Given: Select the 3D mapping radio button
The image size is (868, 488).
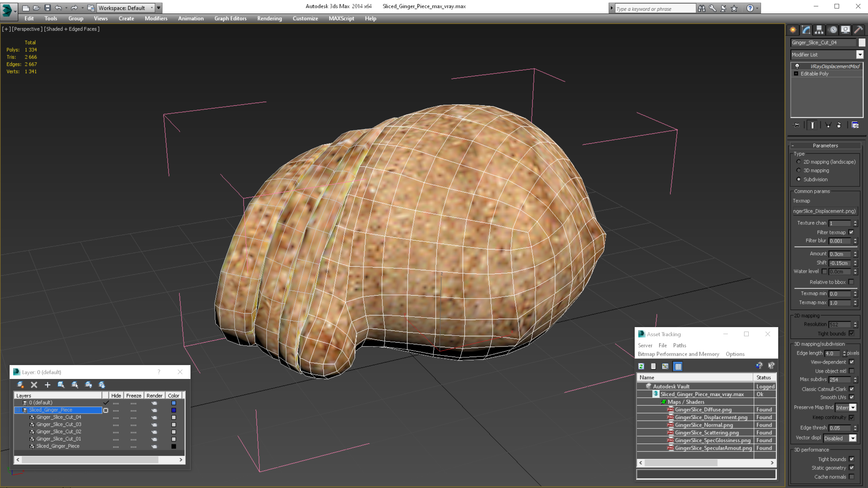Looking at the screenshot, I should click(799, 170).
